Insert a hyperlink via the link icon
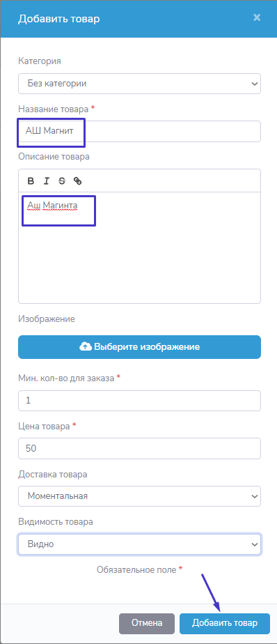Screen dimensions: 277x644 point(77,181)
